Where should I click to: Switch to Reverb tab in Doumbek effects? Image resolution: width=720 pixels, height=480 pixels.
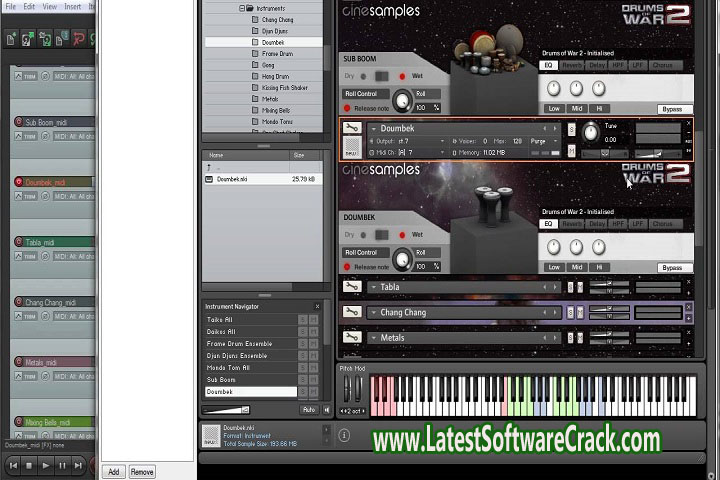pyautogui.click(x=572, y=224)
